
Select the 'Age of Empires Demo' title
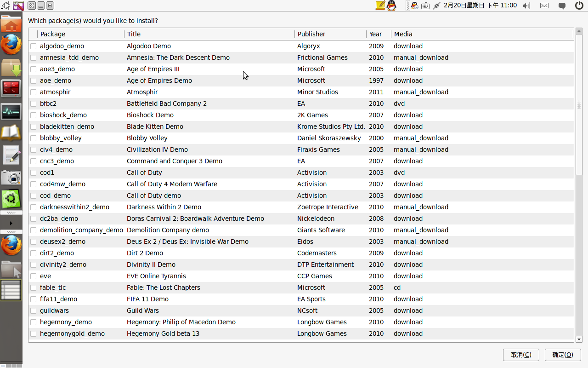point(159,80)
